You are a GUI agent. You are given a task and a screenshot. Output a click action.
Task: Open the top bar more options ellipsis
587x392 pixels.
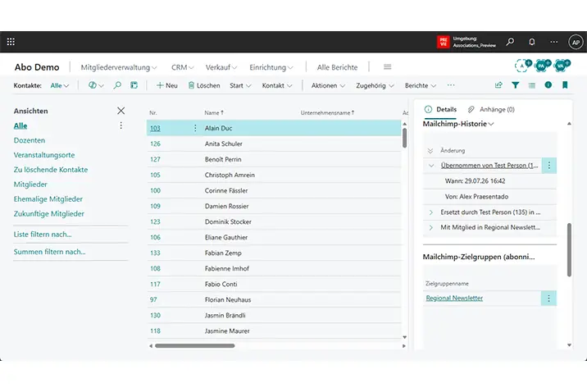click(553, 42)
